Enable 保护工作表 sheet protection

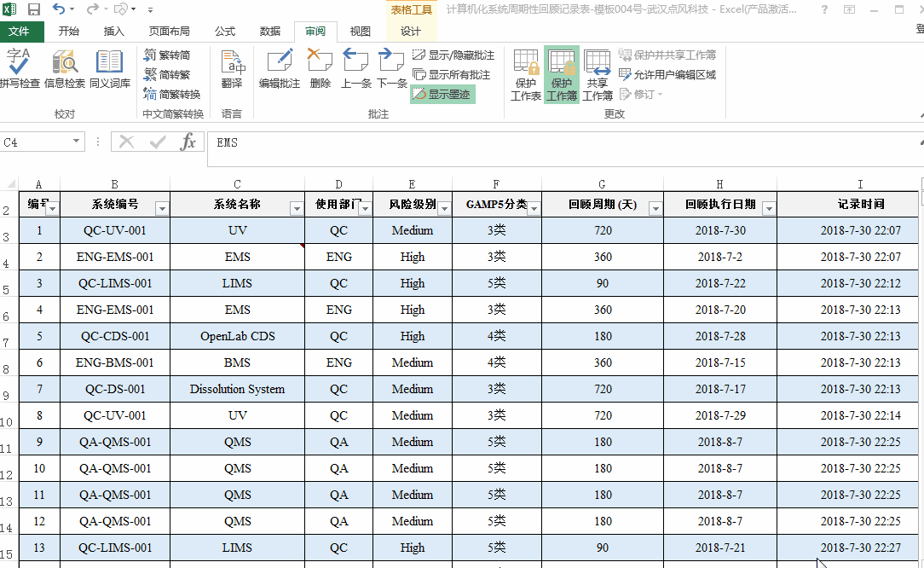click(x=526, y=72)
